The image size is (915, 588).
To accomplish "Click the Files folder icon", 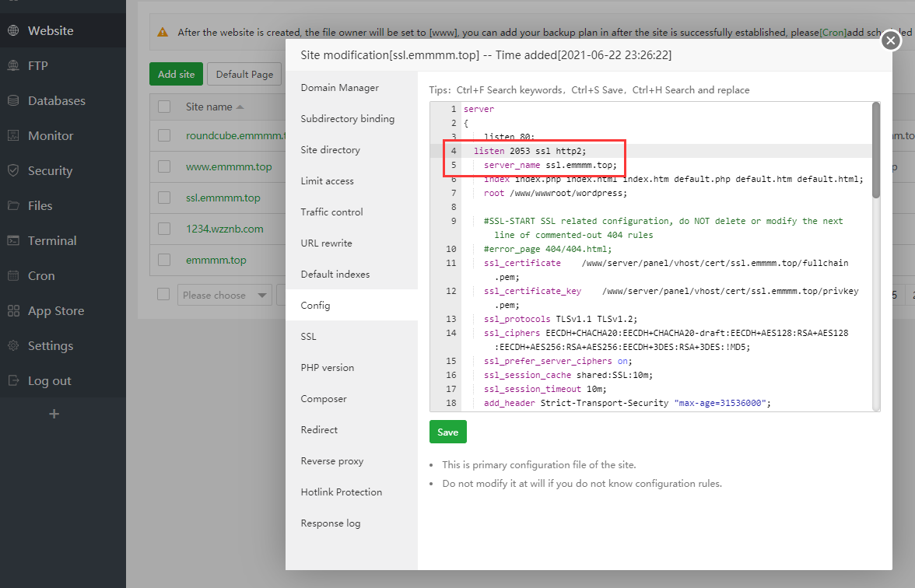I will point(13,206).
